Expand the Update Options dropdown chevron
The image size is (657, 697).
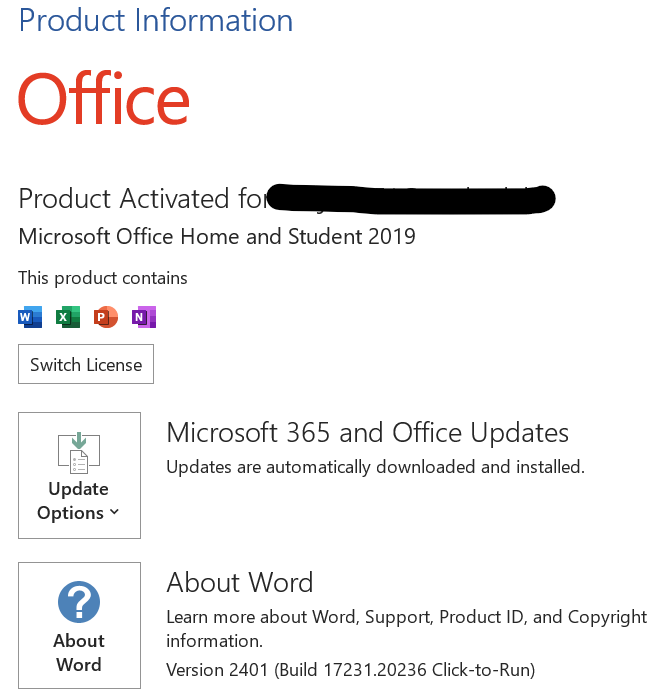115,512
